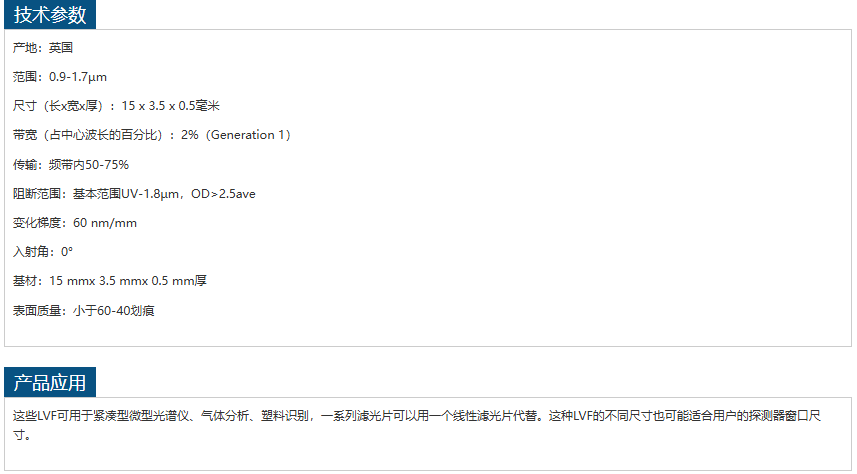Click the 表面质量：小于60-40划痕 line
This screenshot has width=857, height=474.
point(83,311)
